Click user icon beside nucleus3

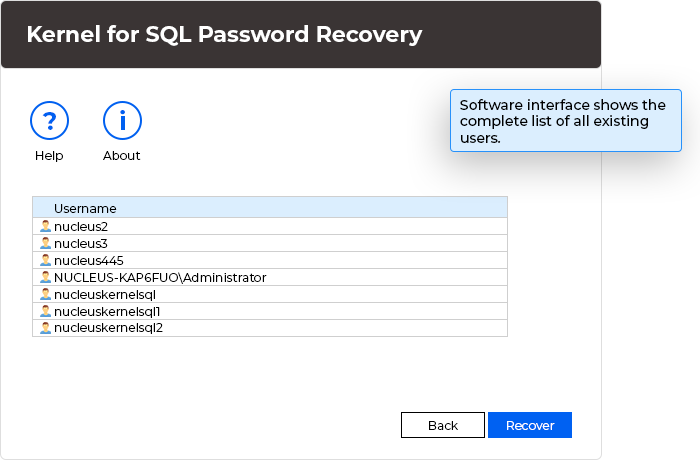click(x=45, y=243)
